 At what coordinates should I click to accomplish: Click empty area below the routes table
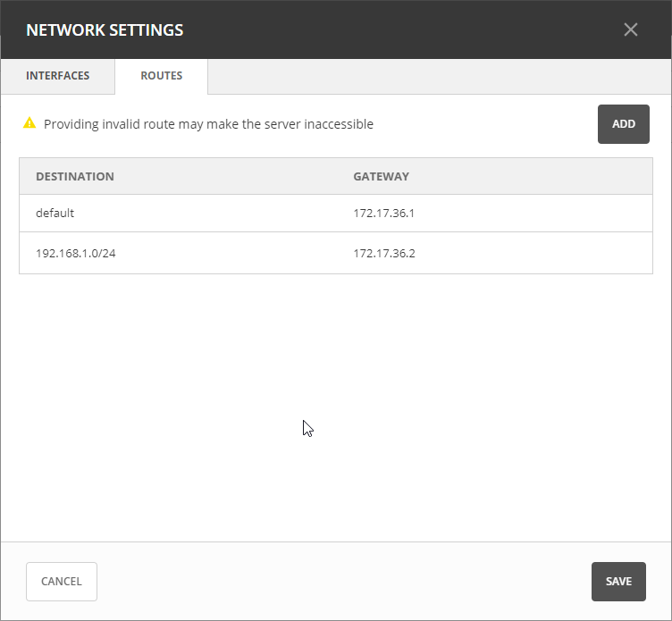pyautogui.click(x=335, y=402)
